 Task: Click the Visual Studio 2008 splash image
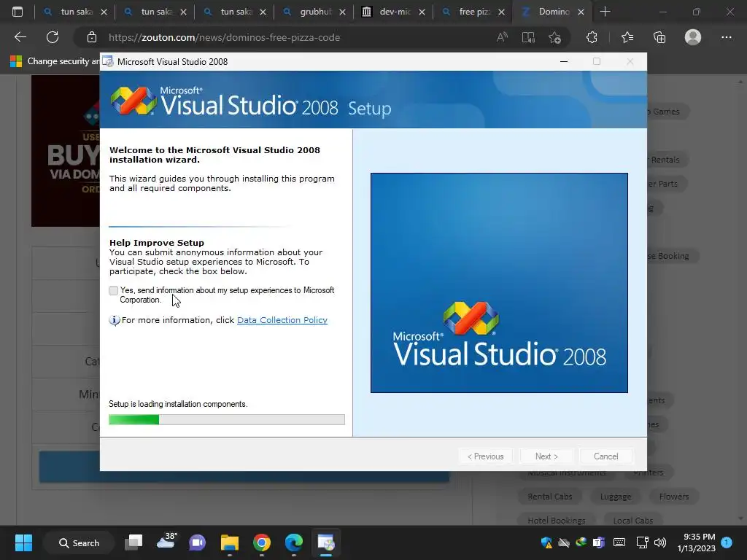tap(499, 283)
